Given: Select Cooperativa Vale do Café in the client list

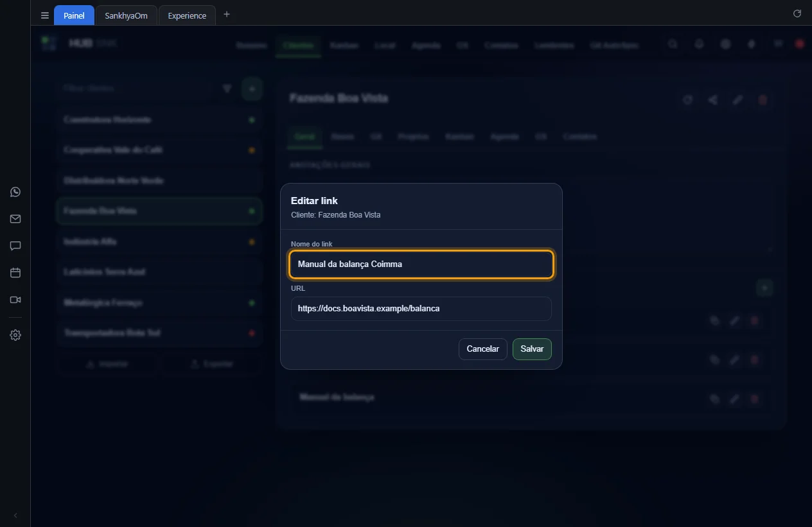Looking at the screenshot, I should pyautogui.click(x=159, y=150).
